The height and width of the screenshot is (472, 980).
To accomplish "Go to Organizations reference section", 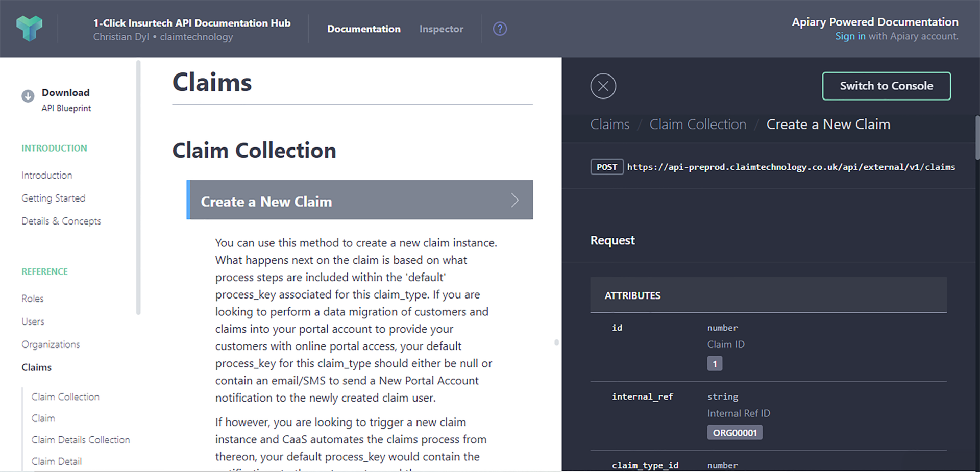I will coord(51,345).
